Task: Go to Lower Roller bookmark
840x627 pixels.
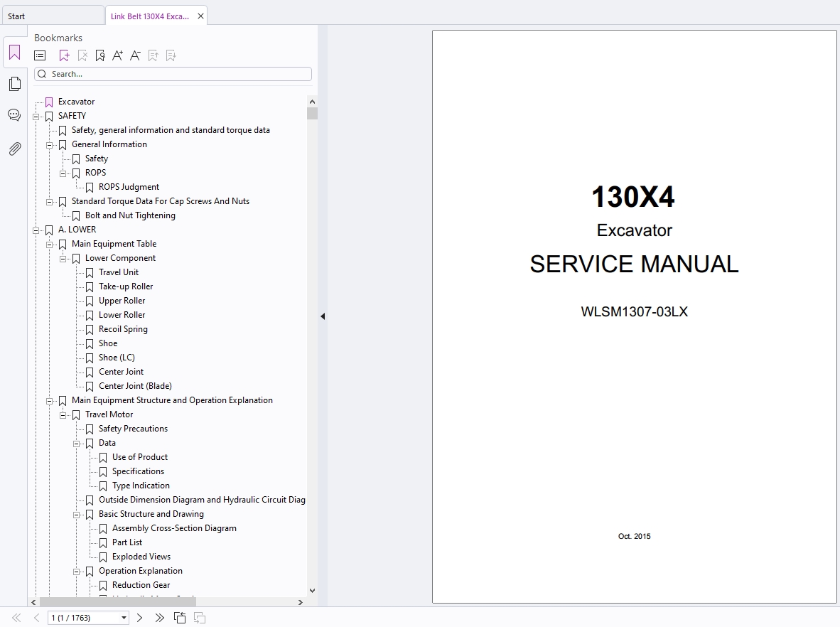Action: (x=122, y=315)
